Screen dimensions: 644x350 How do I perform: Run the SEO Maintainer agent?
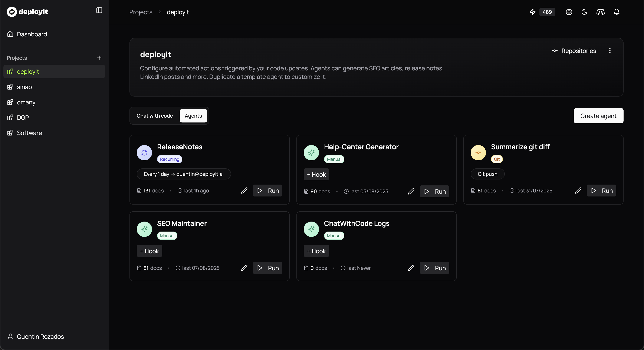coord(267,268)
